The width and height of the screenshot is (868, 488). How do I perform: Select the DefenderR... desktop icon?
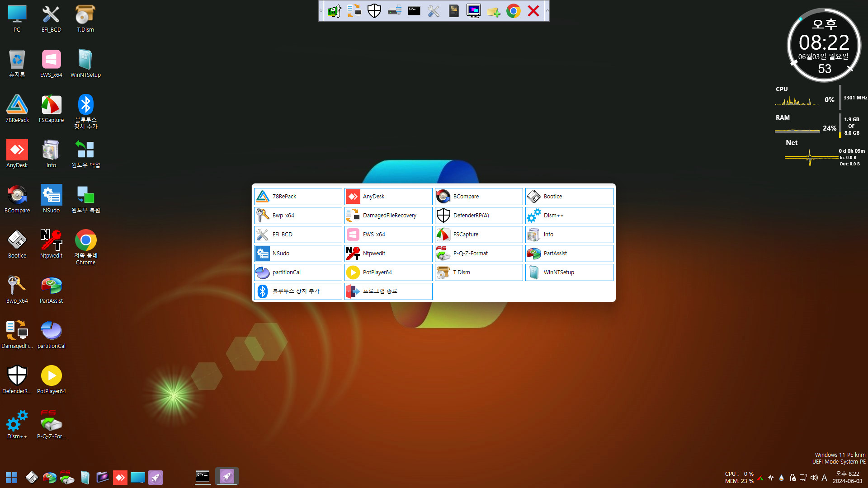(17, 380)
